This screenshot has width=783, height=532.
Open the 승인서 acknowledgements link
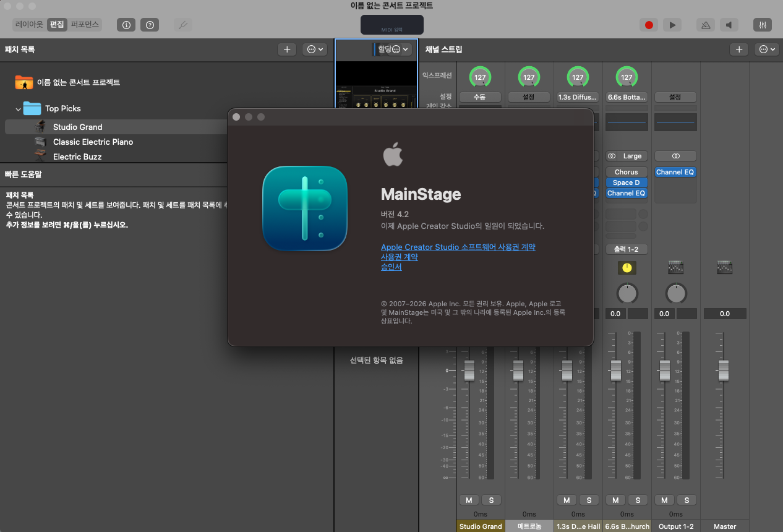[391, 267]
